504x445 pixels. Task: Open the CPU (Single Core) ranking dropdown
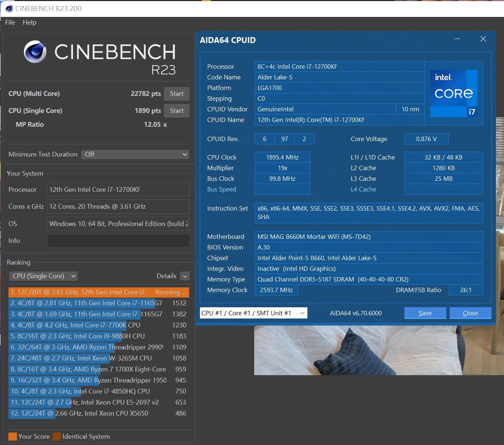point(43,276)
